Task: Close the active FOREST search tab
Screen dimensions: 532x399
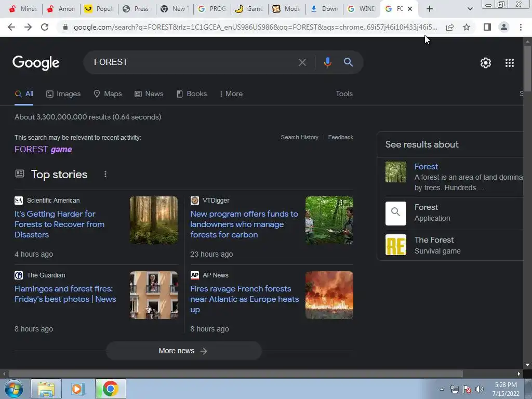Action: click(x=410, y=9)
